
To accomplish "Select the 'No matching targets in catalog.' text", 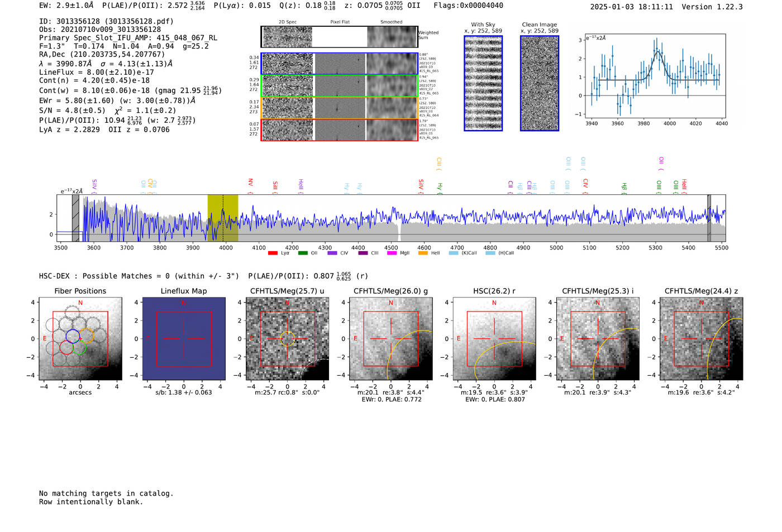I will pos(106,493).
